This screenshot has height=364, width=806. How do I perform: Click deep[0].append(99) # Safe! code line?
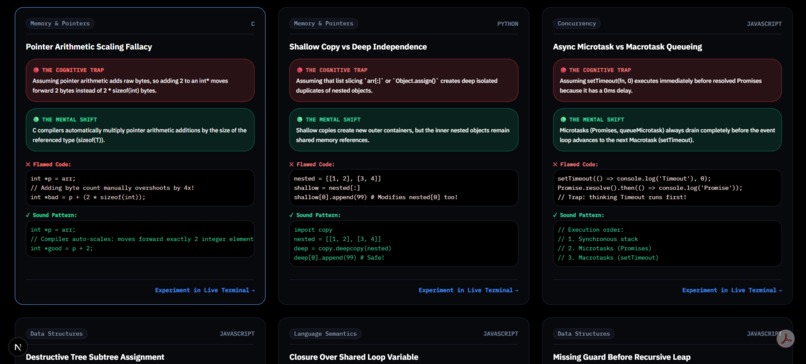pos(339,258)
